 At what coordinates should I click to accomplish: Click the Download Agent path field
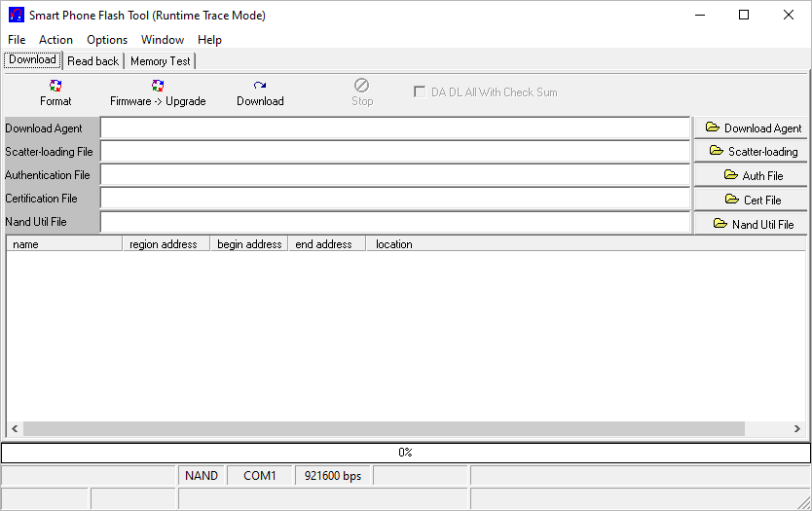pos(395,128)
